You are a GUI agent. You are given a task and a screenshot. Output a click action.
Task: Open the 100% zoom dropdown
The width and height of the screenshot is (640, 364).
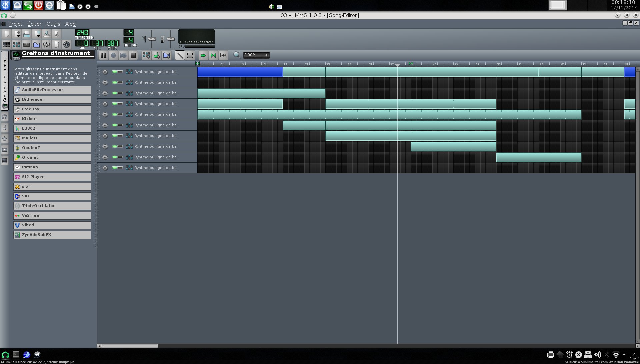(x=266, y=55)
